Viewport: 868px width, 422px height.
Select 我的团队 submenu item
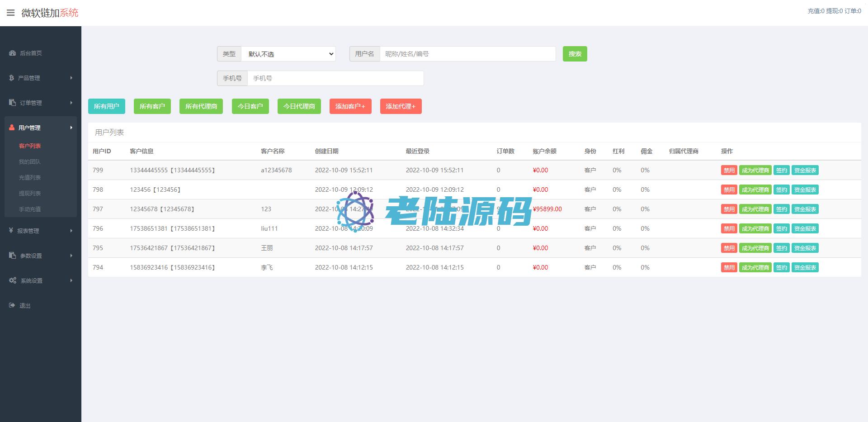[x=30, y=161]
